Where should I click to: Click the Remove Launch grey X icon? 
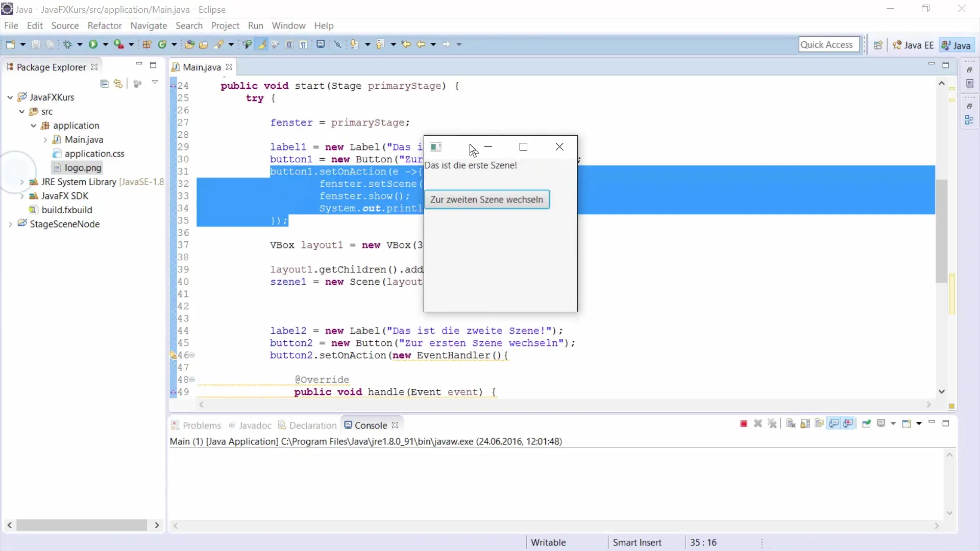pyautogui.click(x=758, y=423)
